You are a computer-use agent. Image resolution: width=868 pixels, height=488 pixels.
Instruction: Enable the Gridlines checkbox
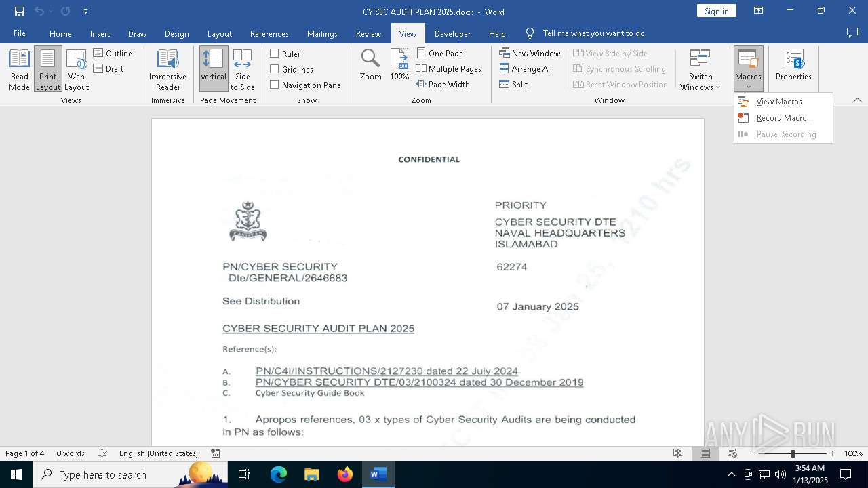tap(292, 69)
